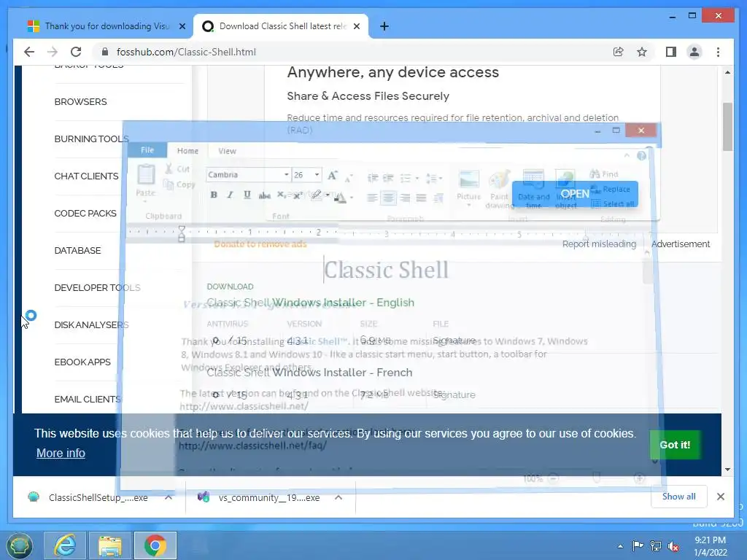Go back using Chrome's back arrow
The height and width of the screenshot is (560, 747).
click(29, 52)
